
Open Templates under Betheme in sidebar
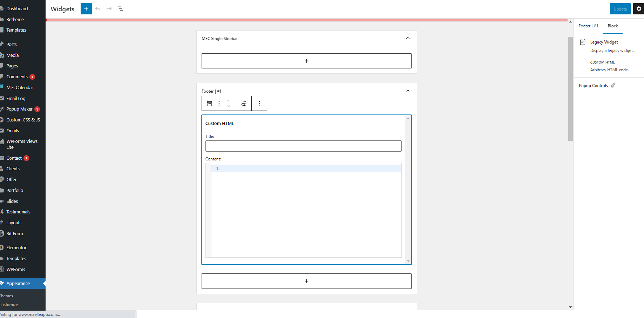16,30
